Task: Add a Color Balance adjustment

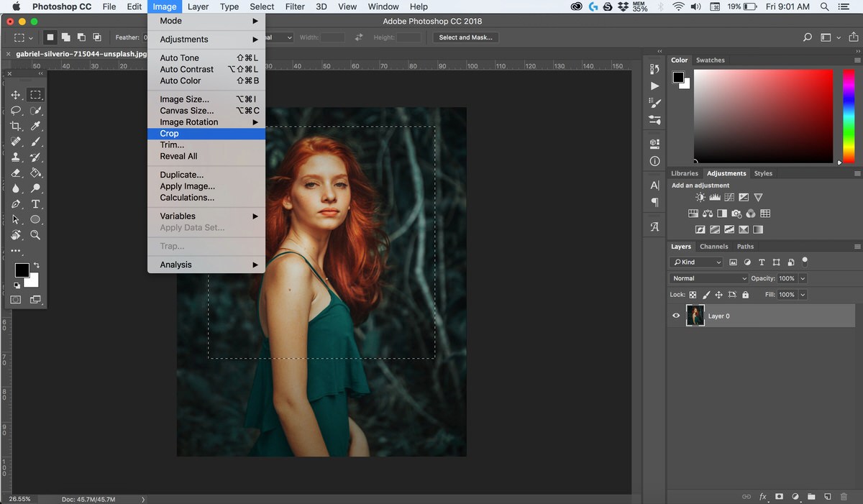Action: coord(708,214)
